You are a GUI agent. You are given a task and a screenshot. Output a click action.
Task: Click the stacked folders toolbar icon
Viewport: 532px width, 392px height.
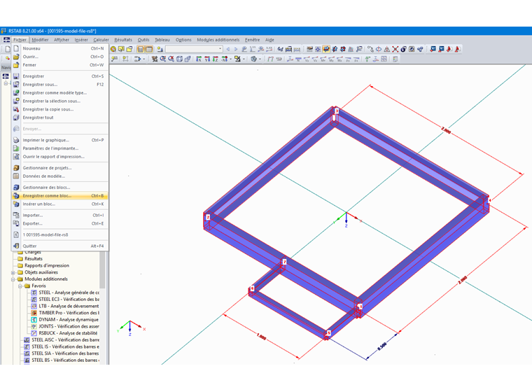click(129, 49)
